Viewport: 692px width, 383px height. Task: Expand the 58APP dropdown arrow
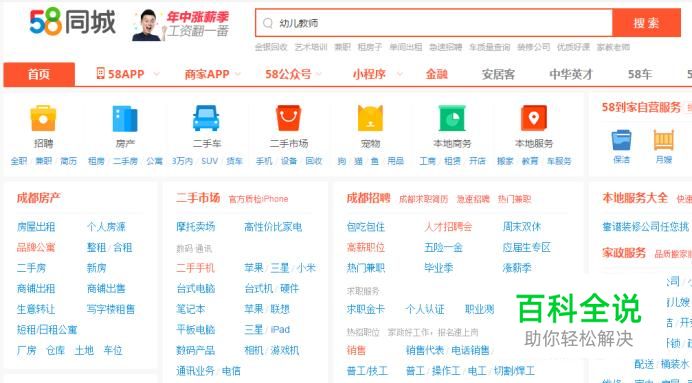(156, 74)
